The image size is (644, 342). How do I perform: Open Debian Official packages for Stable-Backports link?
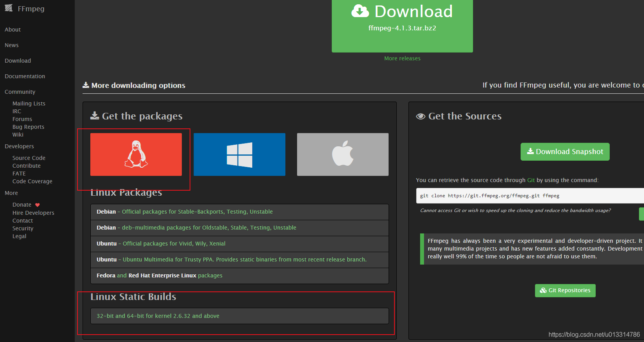(x=197, y=212)
